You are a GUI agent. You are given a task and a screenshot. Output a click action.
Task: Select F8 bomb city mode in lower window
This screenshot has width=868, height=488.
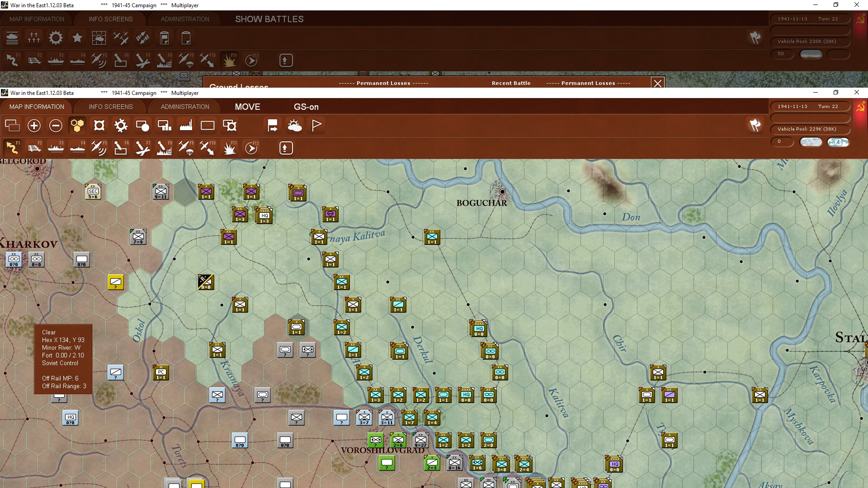[x=164, y=148]
